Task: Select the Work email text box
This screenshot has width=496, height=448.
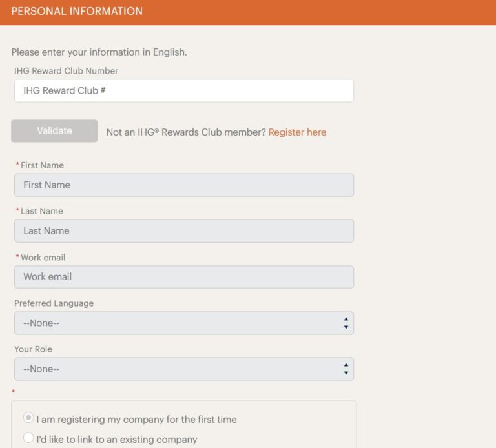Action: [183, 277]
